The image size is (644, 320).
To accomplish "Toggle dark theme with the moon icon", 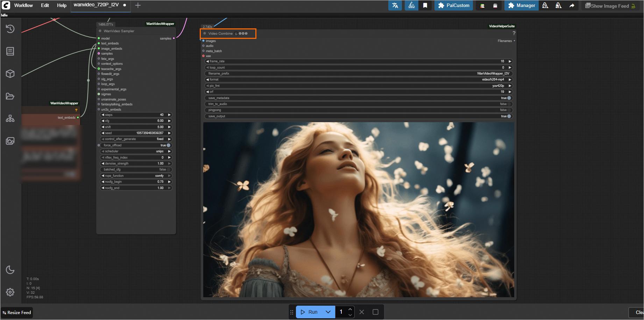I will (x=10, y=270).
